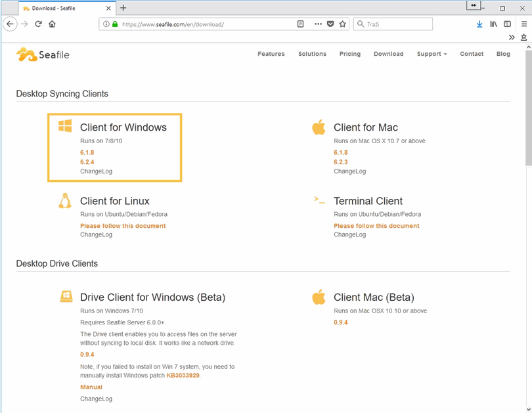Screen dimensions: 532x413
Task: Click the Seafile logo
Action: coord(43,54)
